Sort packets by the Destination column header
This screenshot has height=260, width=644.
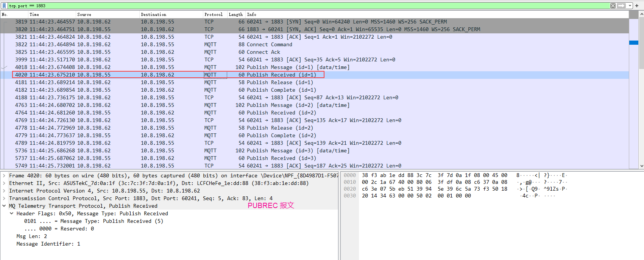tap(172, 14)
